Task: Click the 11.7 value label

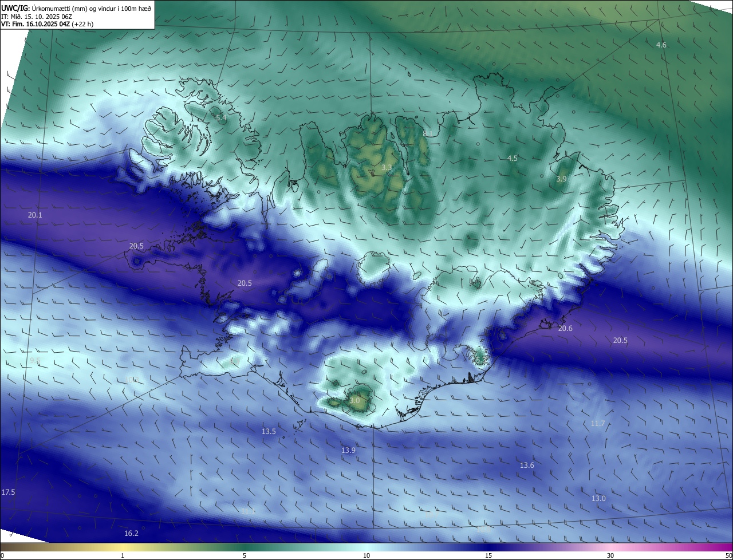Action: pyautogui.click(x=597, y=423)
